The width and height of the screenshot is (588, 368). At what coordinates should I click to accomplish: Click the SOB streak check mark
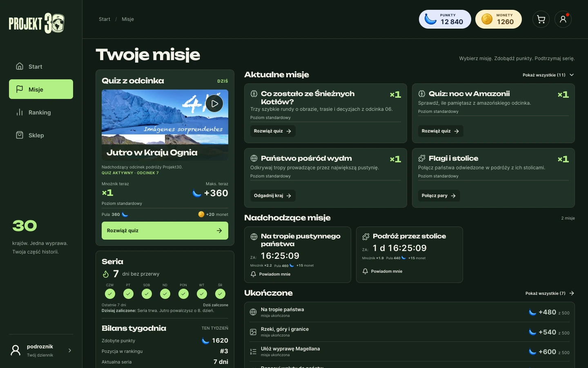[147, 294]
